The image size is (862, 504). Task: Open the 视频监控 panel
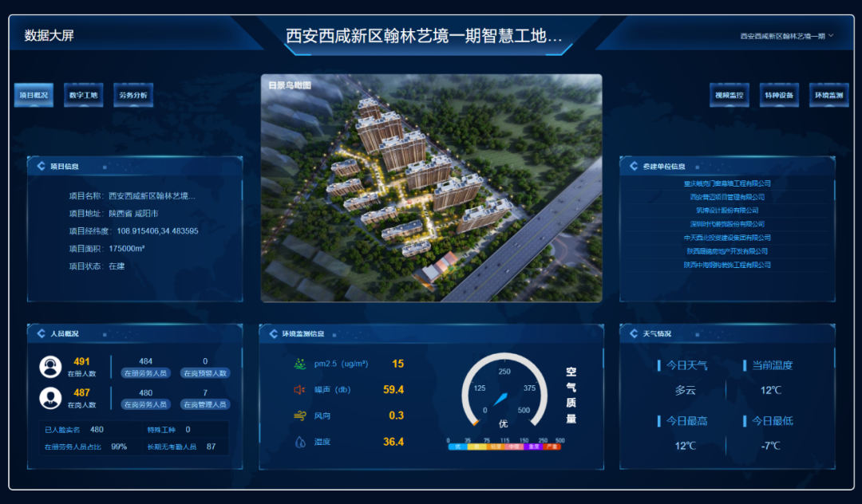729,94
